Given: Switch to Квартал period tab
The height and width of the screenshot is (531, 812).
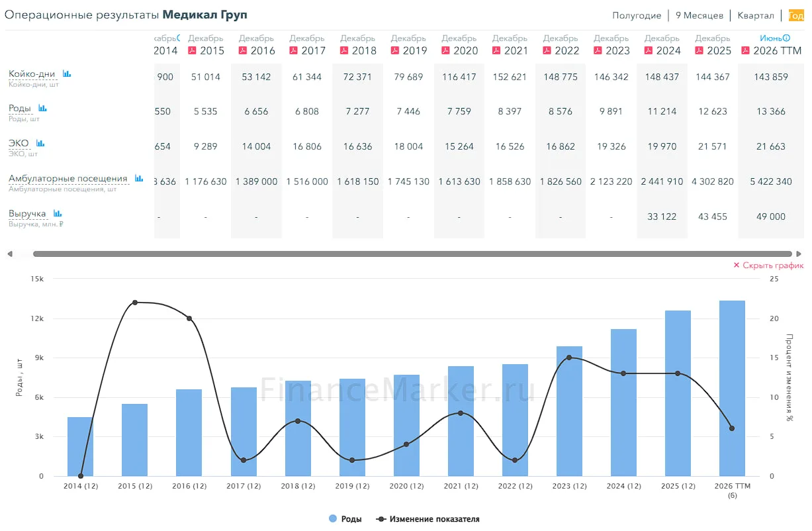Looking at the screenshot, I should point(756,15).
